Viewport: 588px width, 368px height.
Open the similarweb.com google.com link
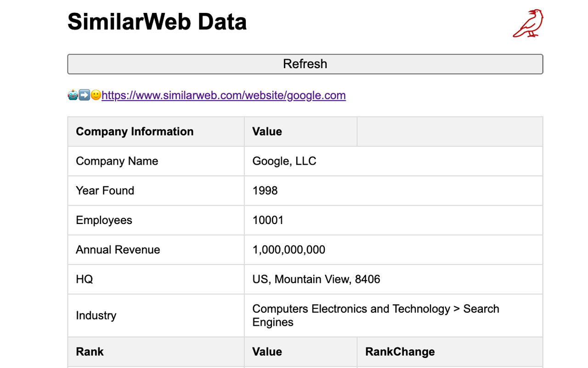point(224,95)
